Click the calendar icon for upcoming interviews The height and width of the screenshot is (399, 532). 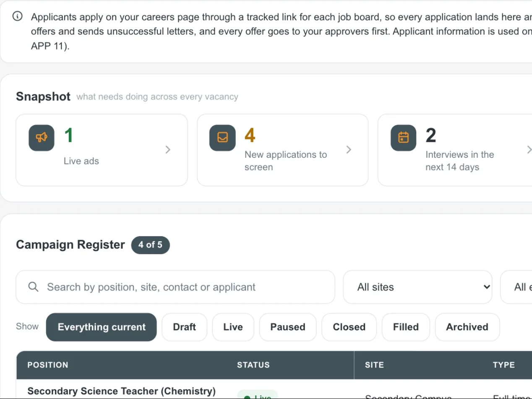coord(404,138)
